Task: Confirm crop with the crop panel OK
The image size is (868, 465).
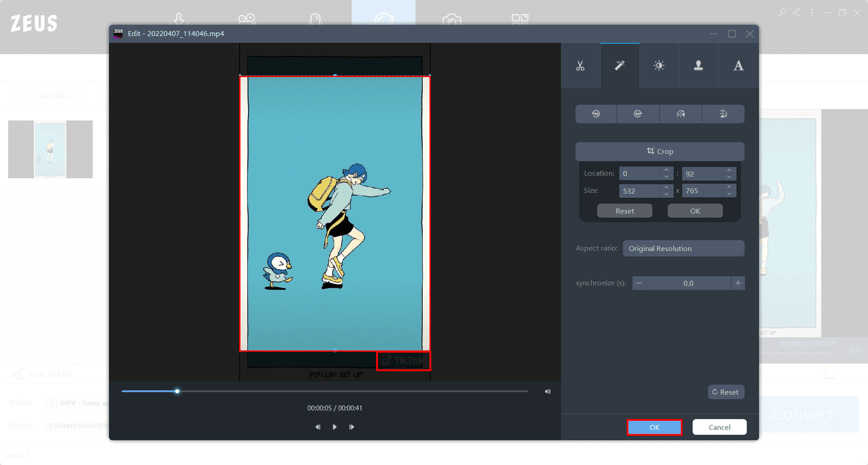Action: pyautogui.click(x=695, y=211)
